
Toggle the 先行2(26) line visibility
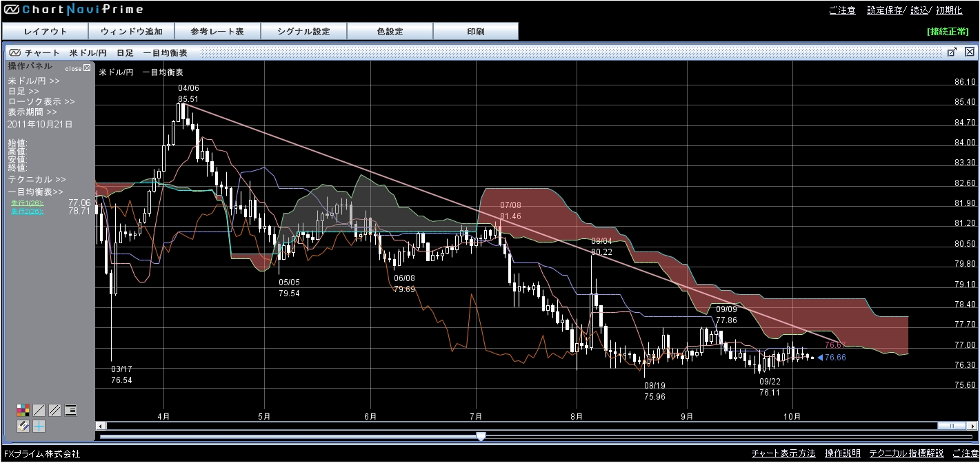[x=26, y=211]
